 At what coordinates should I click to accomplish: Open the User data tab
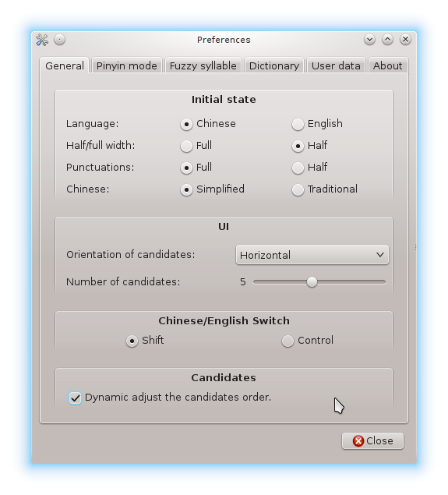click(336, 65)
